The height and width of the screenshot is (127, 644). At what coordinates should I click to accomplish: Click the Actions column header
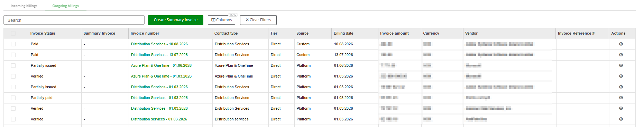[x=618, y=33]
